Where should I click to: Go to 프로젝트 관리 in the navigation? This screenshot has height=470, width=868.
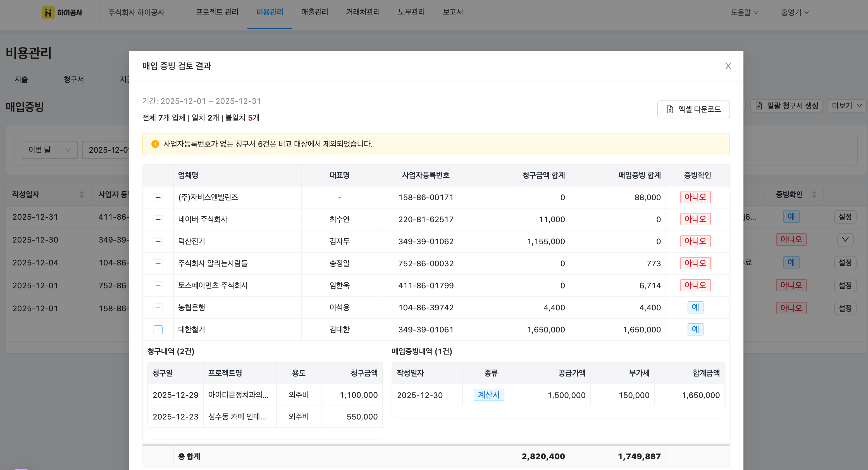pos(217,12)
